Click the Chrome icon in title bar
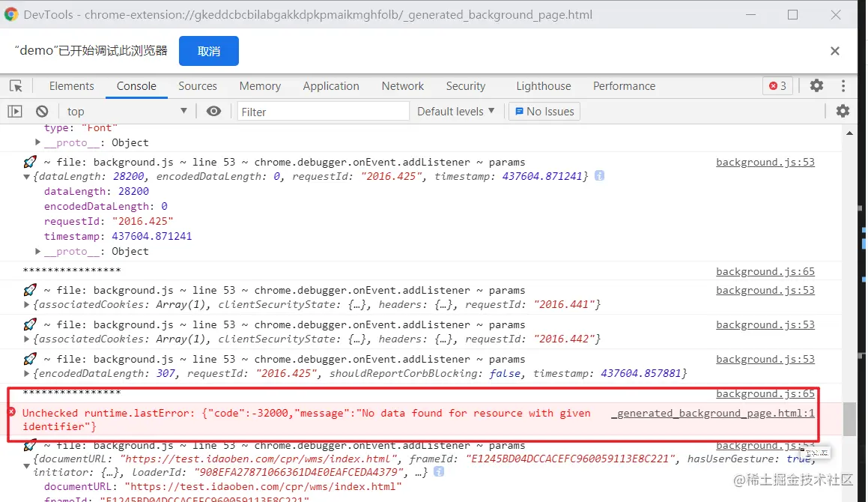 (11, 14)
